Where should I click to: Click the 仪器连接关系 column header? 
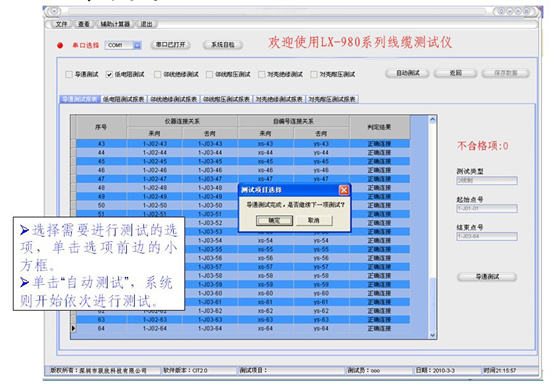click(x=182, y=121)
